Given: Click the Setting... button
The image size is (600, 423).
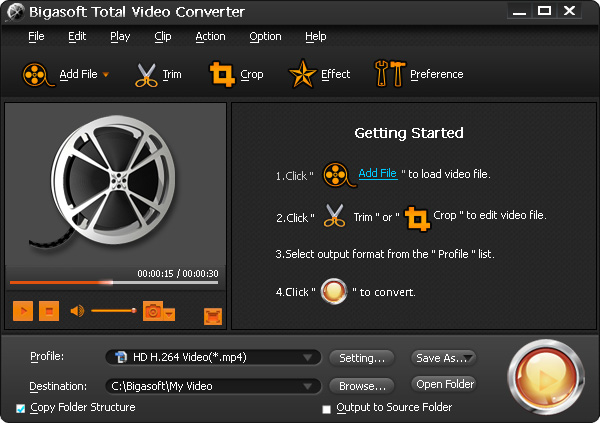Looking at the screenshot, I should tap(362, 358).
